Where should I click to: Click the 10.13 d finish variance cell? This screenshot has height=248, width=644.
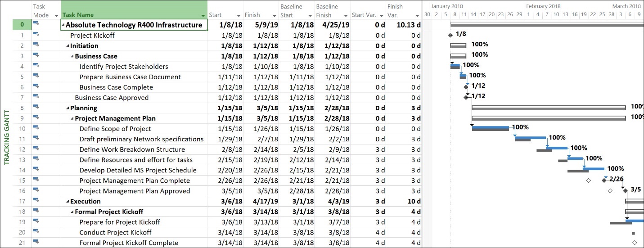point(404,25)
